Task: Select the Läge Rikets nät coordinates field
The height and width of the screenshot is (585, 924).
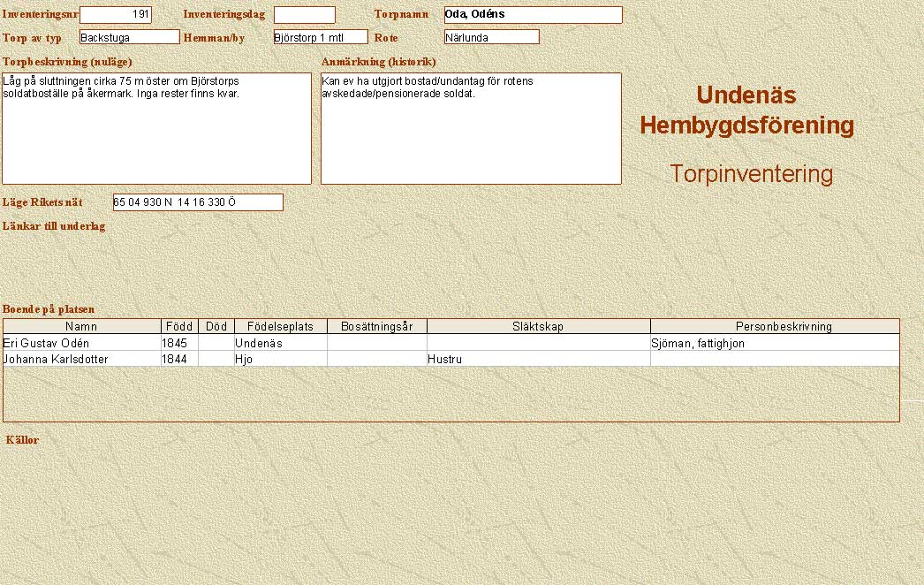Action: pyautogui.click(x=198, y=202)
